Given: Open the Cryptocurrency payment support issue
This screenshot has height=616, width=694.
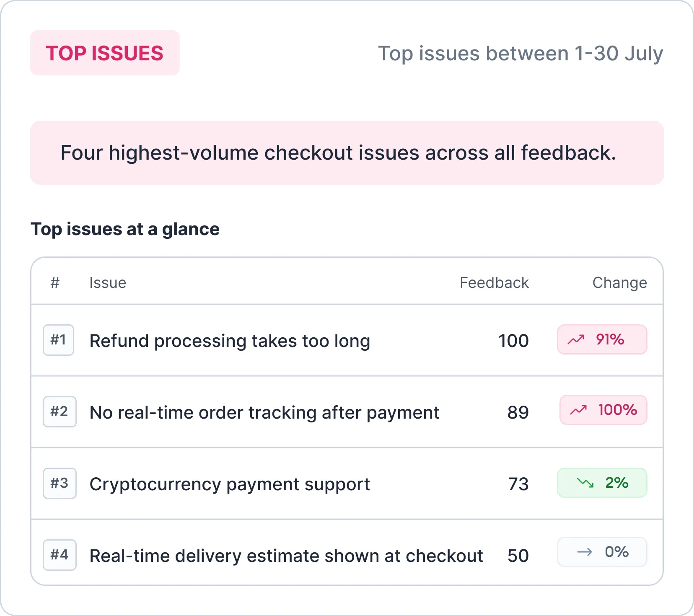Looking at the screenshot, I should pos(230,484).
